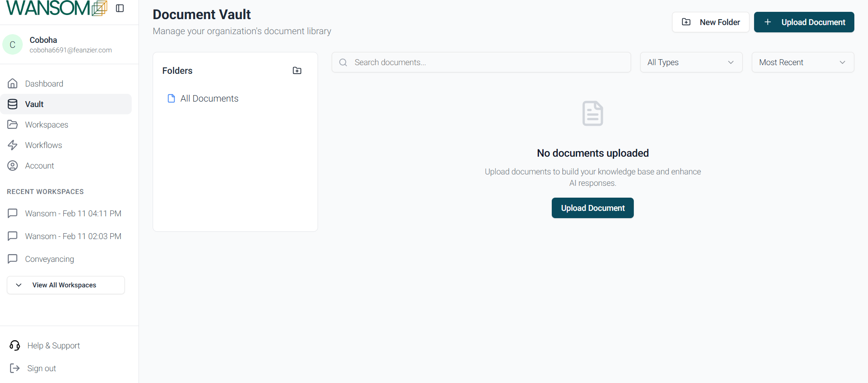
Task: Open the Account page
Action: pyautogui.click(x=66, y=166)
